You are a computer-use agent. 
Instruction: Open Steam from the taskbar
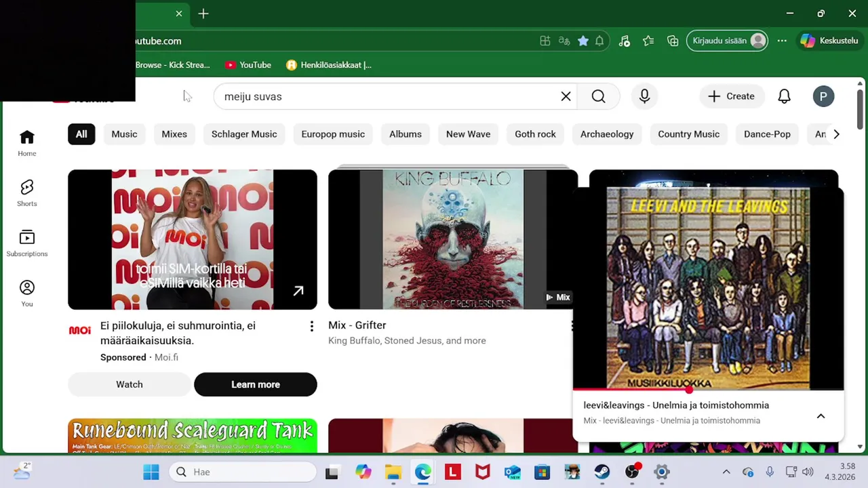[x=602, y=472]
